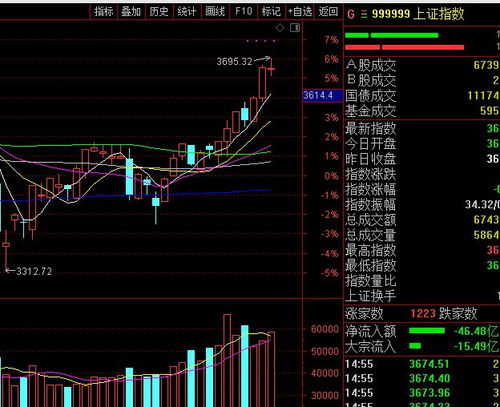The width and height of the screenshot is (500, 407).
Task: Open the 统计 statistics option
Action: tap(187, 12)
